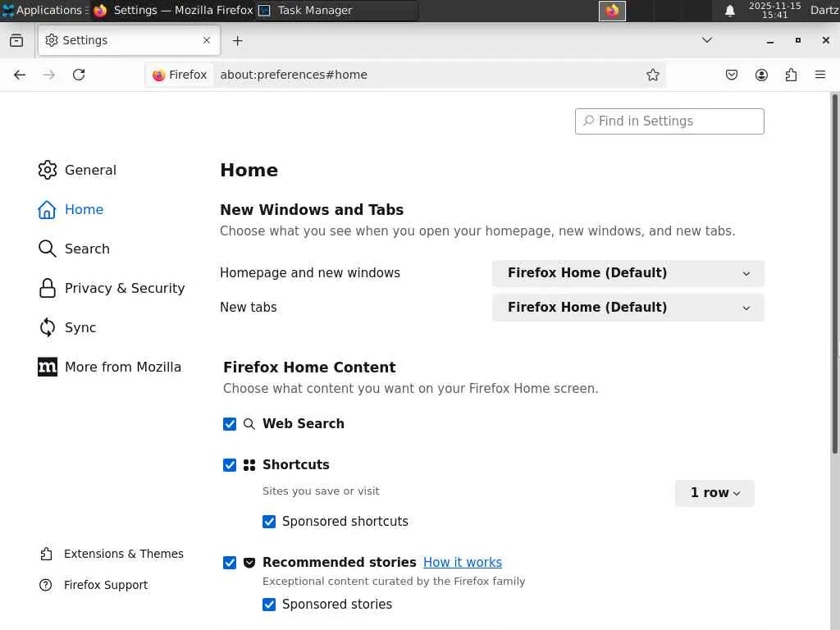Open the list all tabs chevron
This screenshot has width=840, height=630.
(706, 40)
